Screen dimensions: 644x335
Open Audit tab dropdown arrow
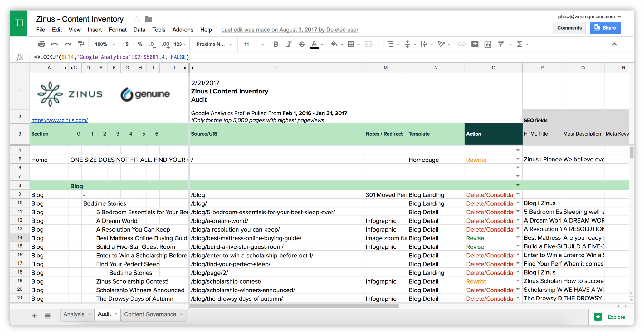pos(116,314)
